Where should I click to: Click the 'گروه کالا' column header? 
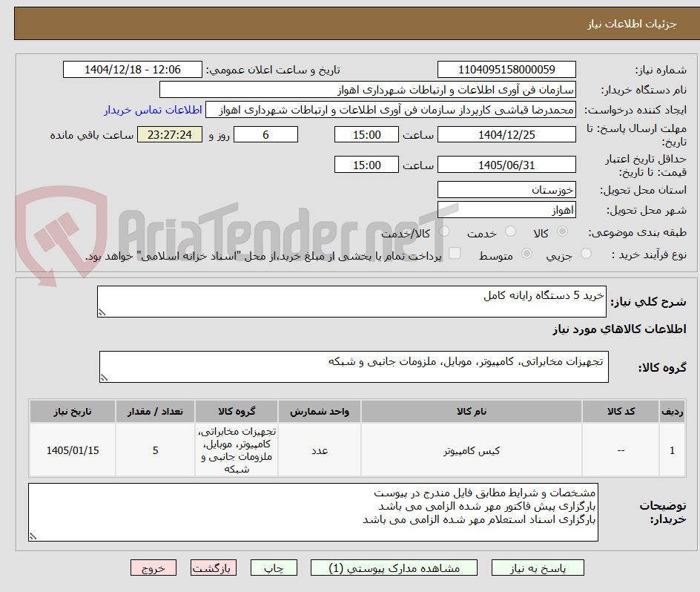click(x=237, y=412)
